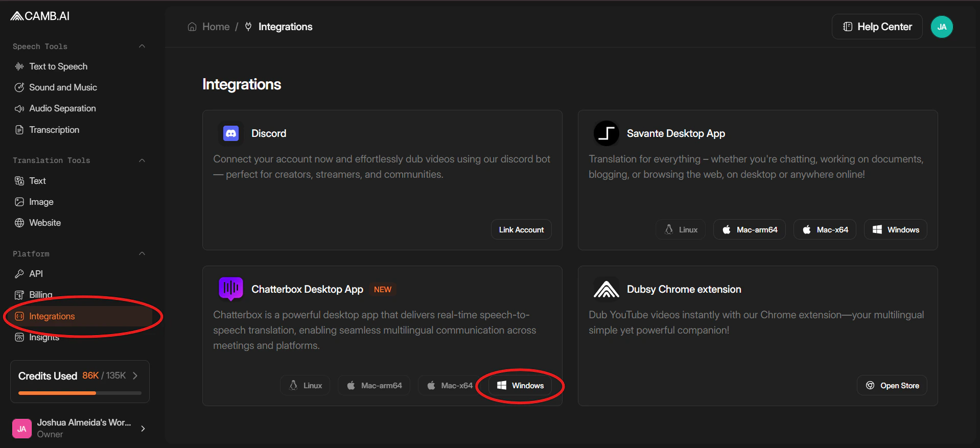This screenshot has height=448, width=980.
Task: Download Chatterbox for Linux
Action: pos(305,386)
